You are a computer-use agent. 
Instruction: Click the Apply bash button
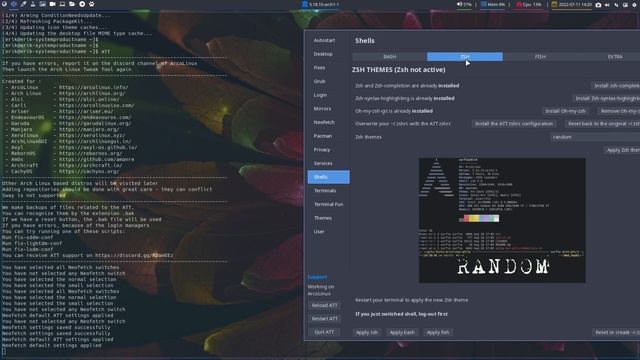[402, 333]
